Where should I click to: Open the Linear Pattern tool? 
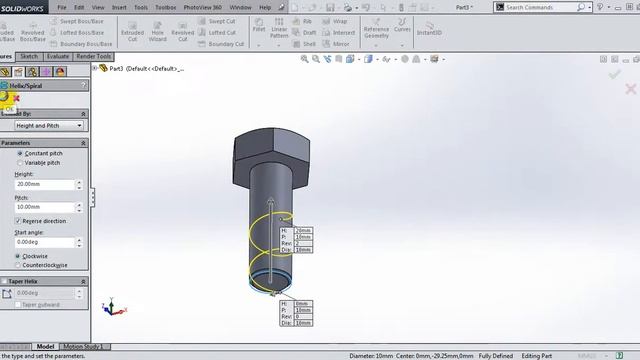[x=279, y=28]
